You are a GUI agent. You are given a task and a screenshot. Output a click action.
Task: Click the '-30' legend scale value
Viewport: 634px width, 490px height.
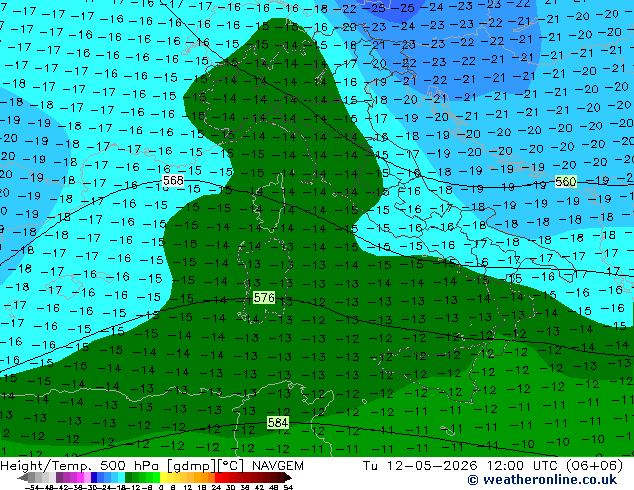[x=91, y=488]
